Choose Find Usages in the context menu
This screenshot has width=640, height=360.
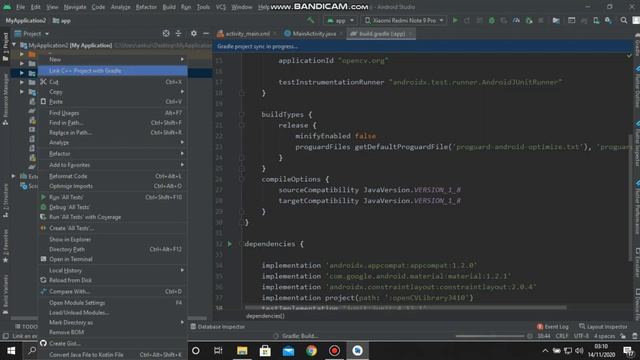[113, 113]
